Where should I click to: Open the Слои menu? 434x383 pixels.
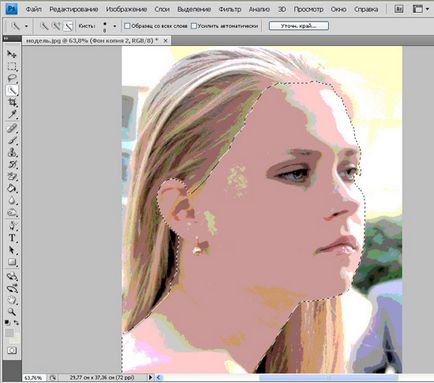coord(162,9)
